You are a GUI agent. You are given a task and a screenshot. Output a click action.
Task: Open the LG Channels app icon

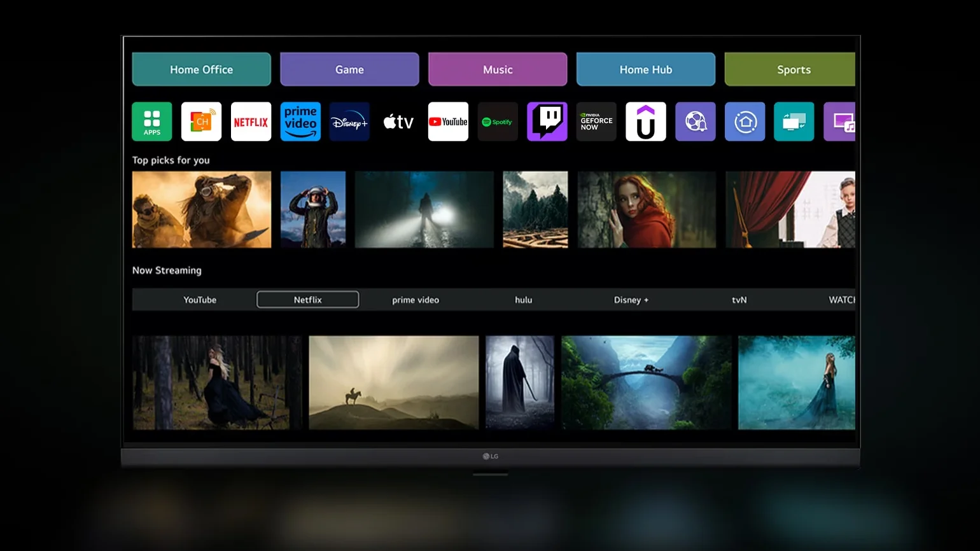pyautogui.click(x=201, y=122)
